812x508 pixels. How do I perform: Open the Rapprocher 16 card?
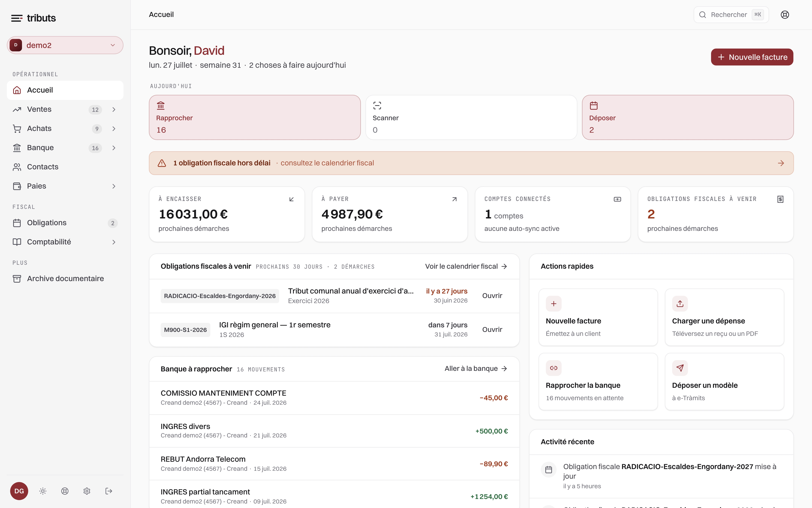click(x=255, y=117)
